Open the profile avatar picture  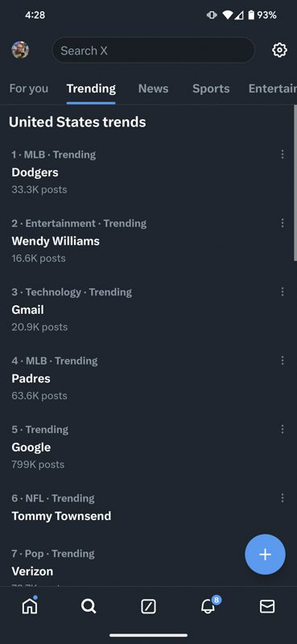(x=20, y=50)
